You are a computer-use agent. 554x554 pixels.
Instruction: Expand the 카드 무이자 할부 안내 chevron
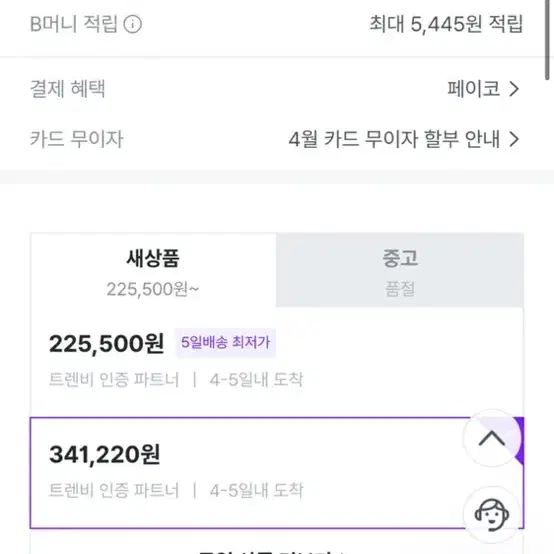(x=514, y=139)
